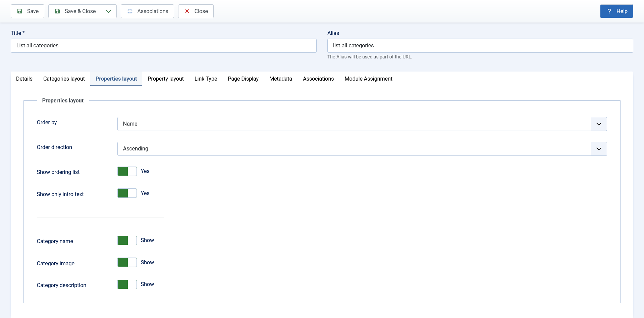This screenshot has height=318, width=644.
Task: Go to the Link Type tab
Action: click(x=206, y=79)
